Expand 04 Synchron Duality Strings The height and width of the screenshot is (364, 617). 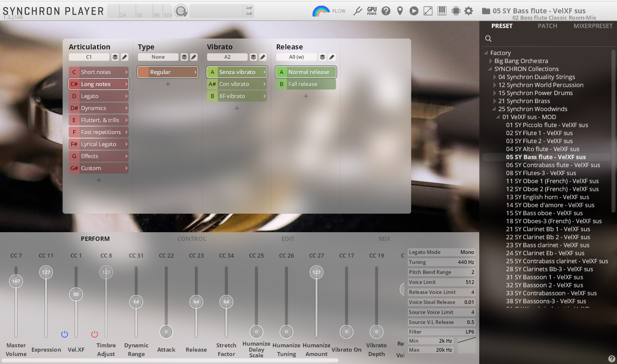[494, 77]
